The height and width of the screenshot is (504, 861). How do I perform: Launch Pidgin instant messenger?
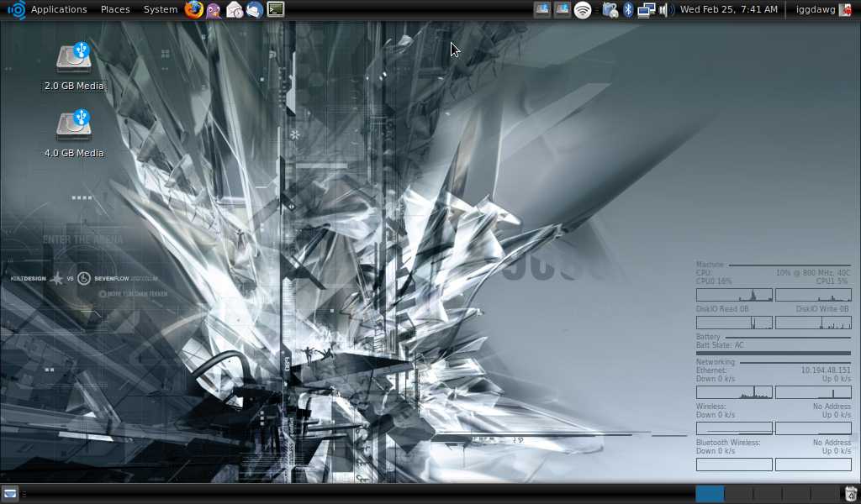point(214,10)
